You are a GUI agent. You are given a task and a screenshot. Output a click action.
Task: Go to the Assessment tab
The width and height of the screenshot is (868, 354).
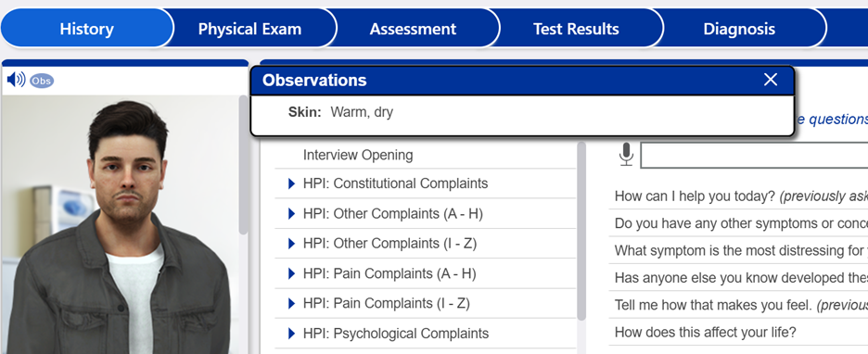pos(413,29)
